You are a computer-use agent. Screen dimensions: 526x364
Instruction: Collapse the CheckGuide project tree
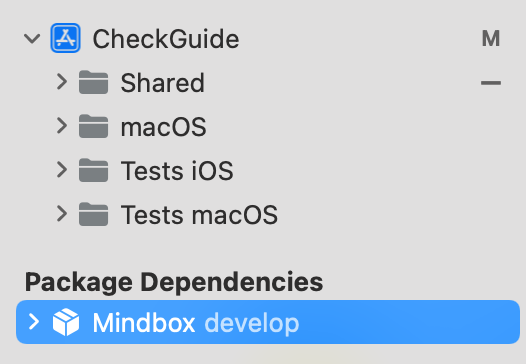[32, 39]
